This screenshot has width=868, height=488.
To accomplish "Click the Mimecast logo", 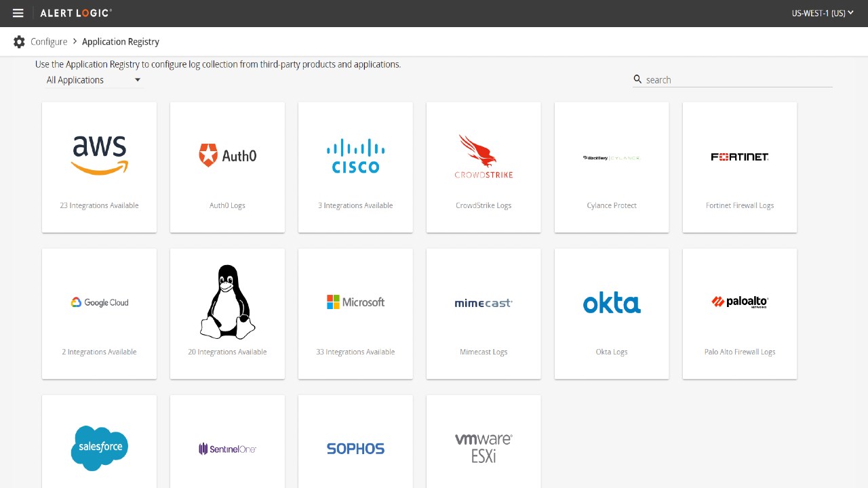I will point(484,303).
